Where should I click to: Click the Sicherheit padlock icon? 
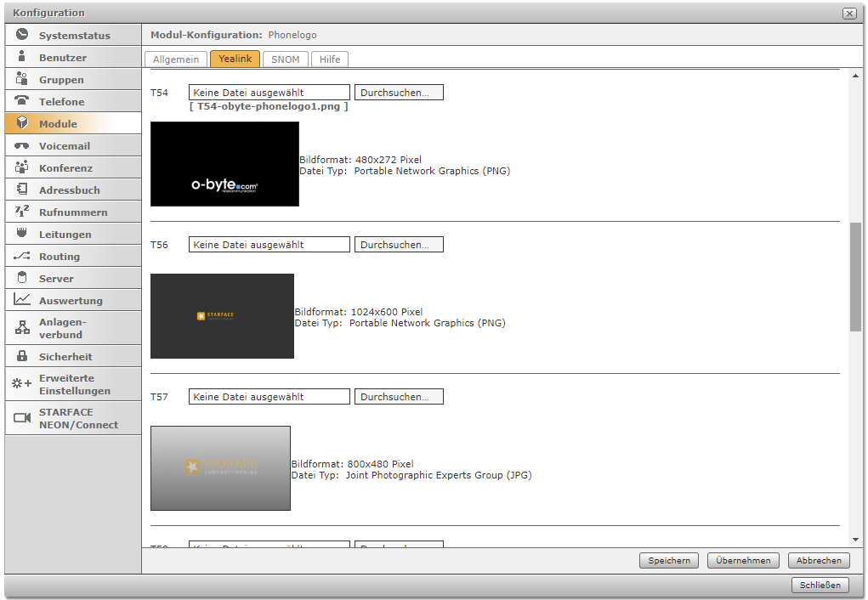(x=22, y=356)
